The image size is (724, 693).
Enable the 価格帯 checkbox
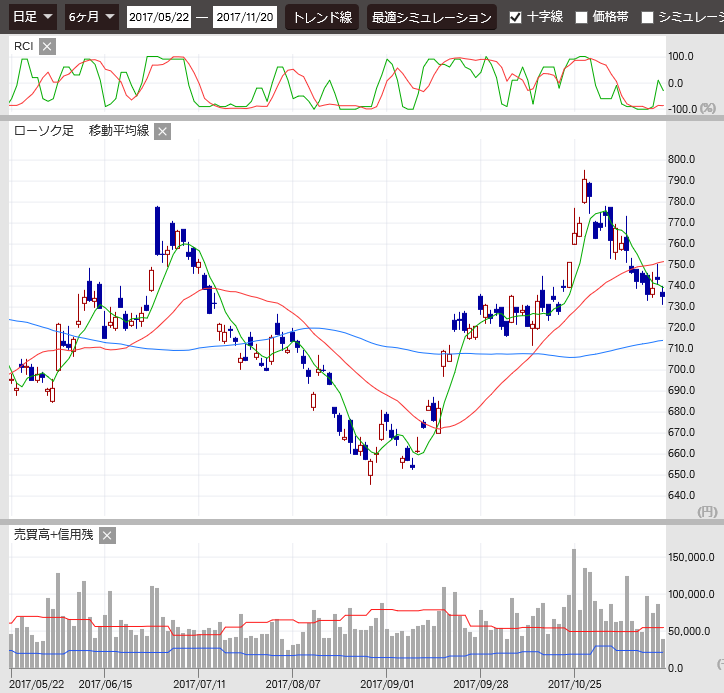click(x=581, y=17)
